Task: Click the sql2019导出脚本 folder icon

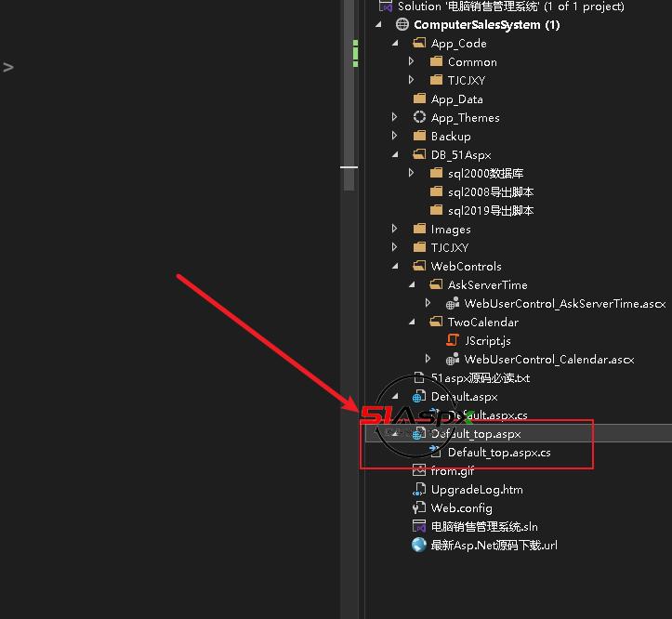Action: tap(436, 210)
